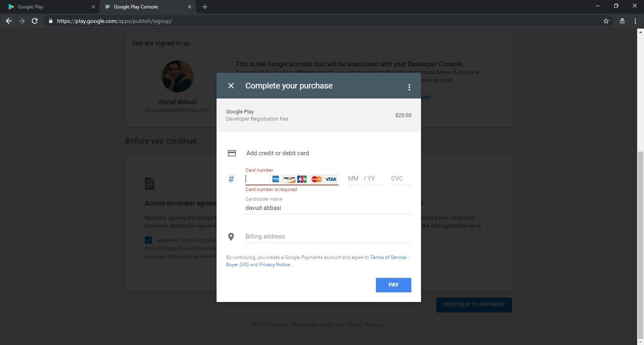Bookmark this page with the star icon
This screenshot has height=345, width=644.
(x=606, y=21)
